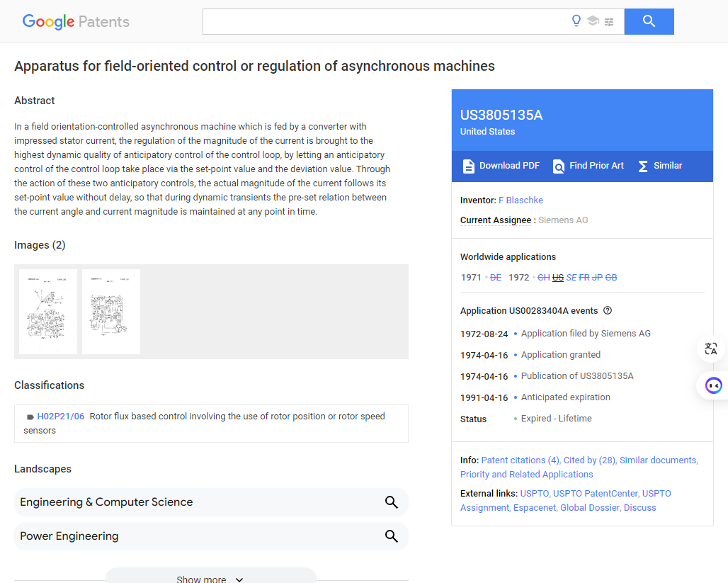Click the blue search magnifier button
The width and height of the screenshot is (728, 583).
point(649,21)
